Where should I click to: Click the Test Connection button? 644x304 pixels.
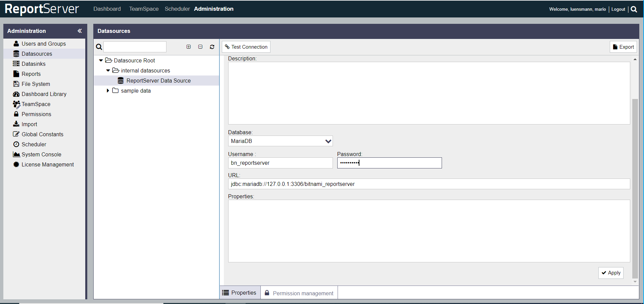click(x=246, y=47)
